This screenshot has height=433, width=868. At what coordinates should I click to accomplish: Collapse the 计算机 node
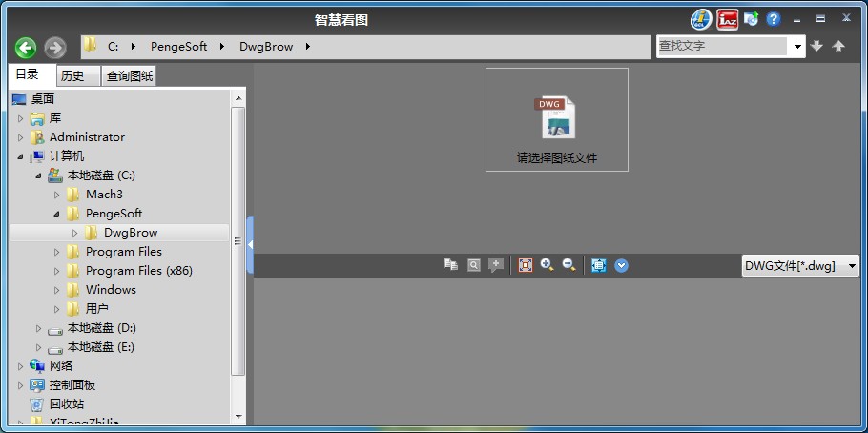pyautogui.click(x=20, y=156)
